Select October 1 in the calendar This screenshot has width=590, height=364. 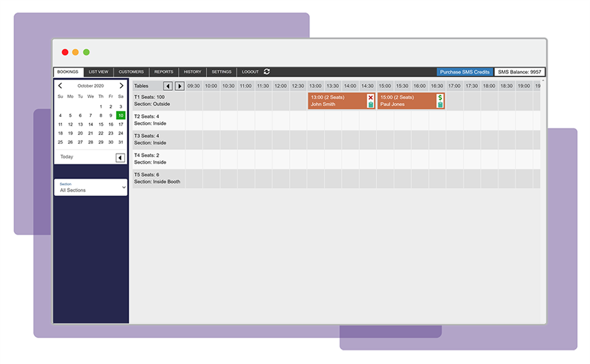point(101,107)
